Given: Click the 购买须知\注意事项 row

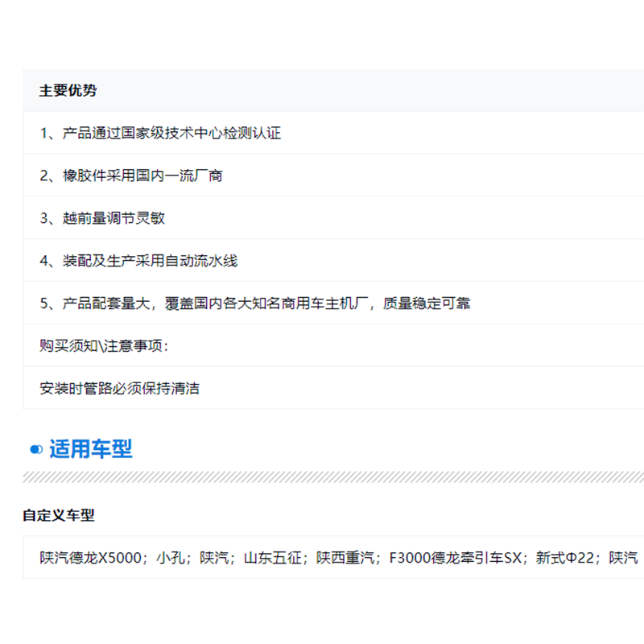Looking at the screenshot, I should 105,346.
